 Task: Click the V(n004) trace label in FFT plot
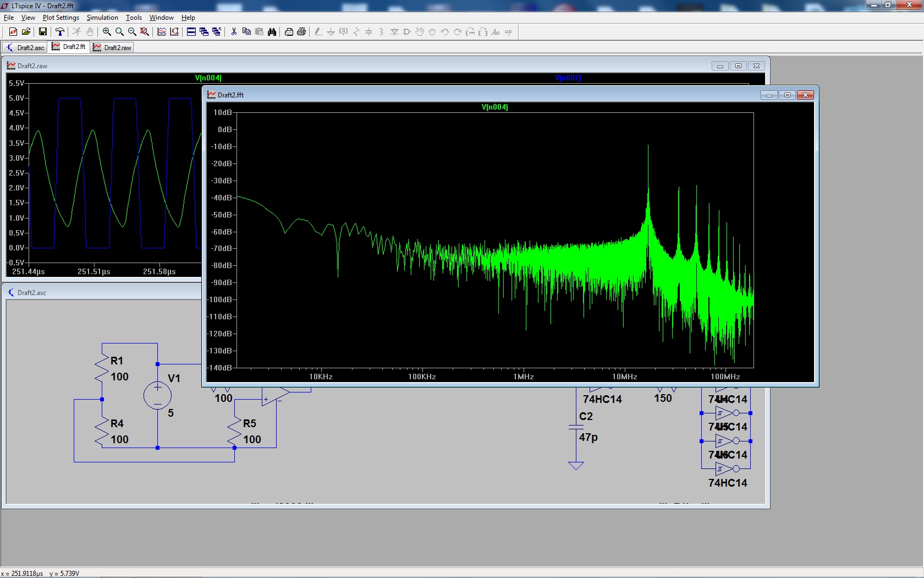pos(494,107)
